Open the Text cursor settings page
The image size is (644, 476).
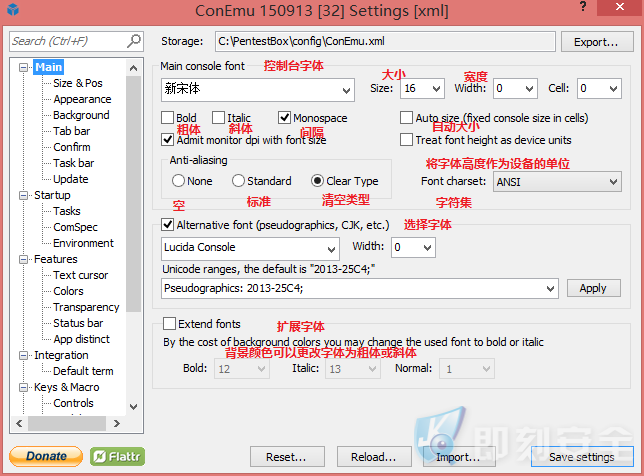[x=80, y=275]
